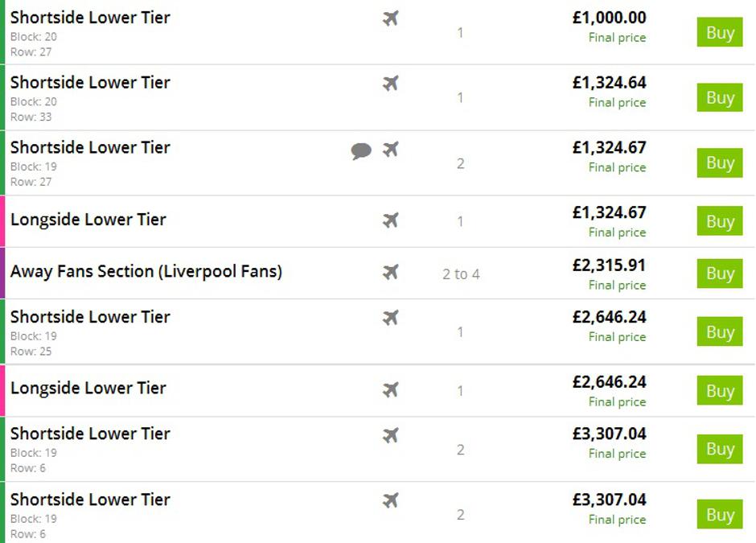Buy the Block 19 Row 27 tickets
This screenshot has height=543, width=756.
point(719,163)
